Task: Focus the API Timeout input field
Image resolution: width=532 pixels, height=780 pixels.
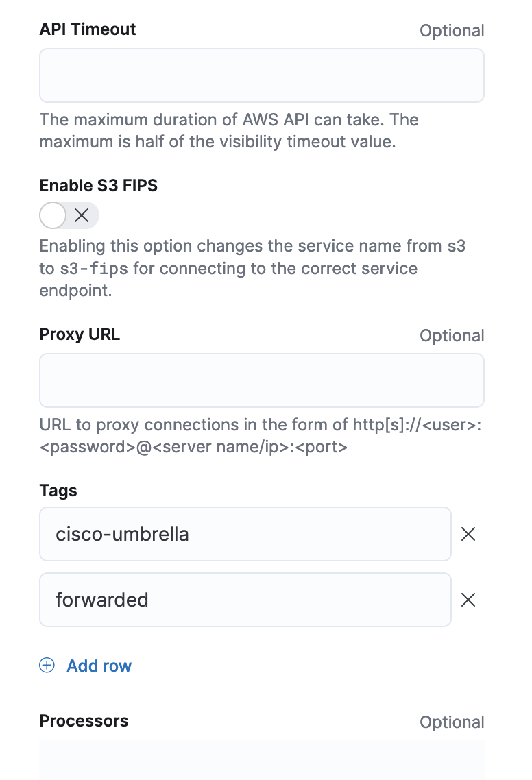Action: click(x=261, y=75)
